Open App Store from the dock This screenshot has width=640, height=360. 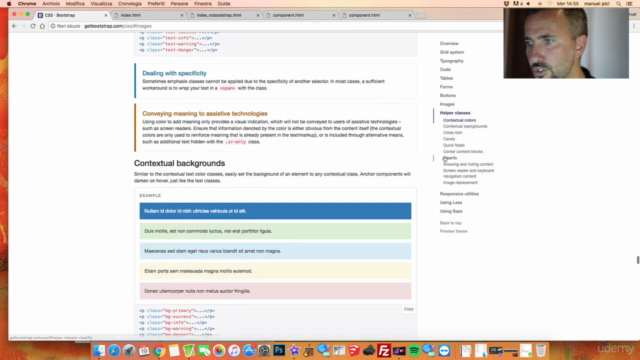[x=249, y=351]
